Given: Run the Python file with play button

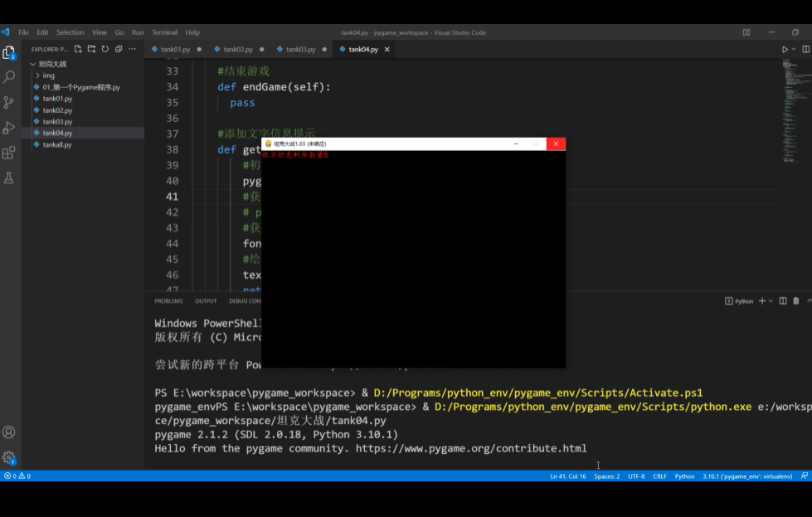Looking at the screenshot, I should pos(785,49).
